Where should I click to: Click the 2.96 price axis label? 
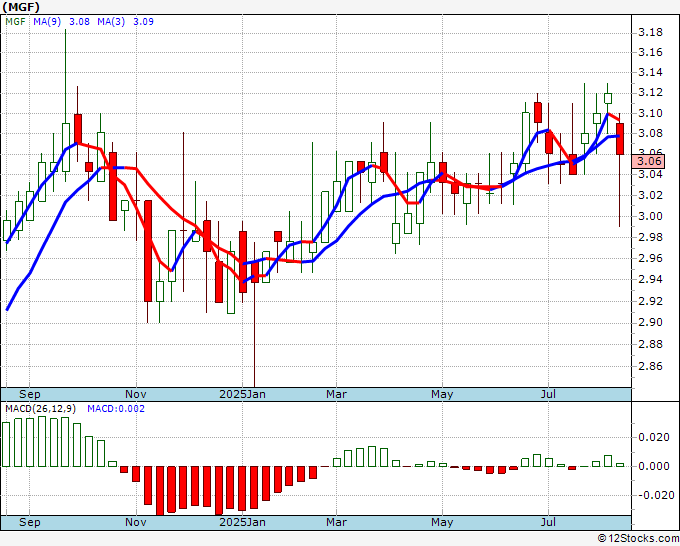click(651, 258)
